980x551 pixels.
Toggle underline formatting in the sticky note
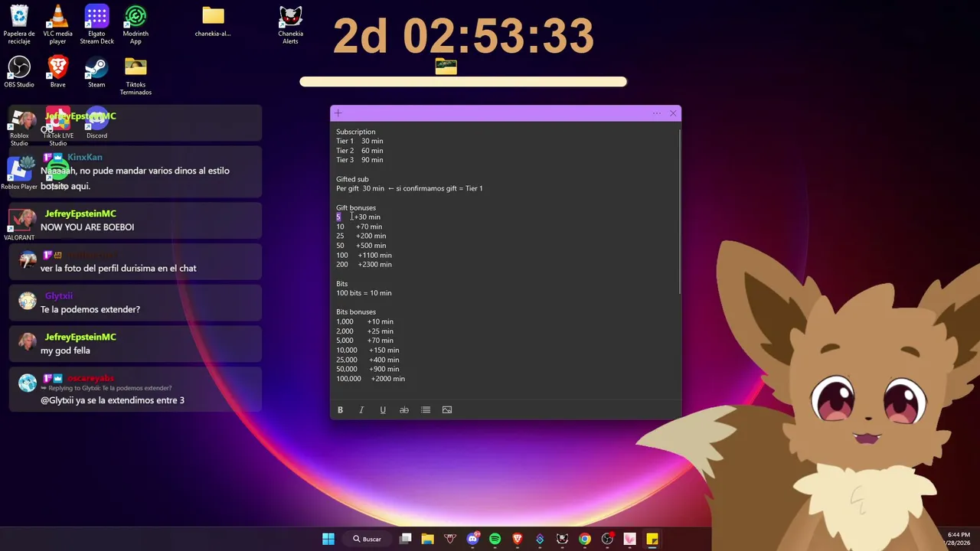coord(383,410)
